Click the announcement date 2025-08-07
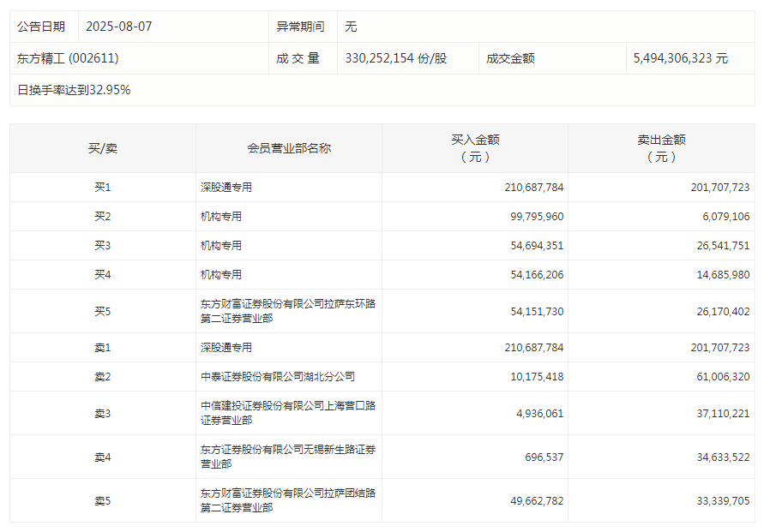764x532 pixels. click(118, 27)
